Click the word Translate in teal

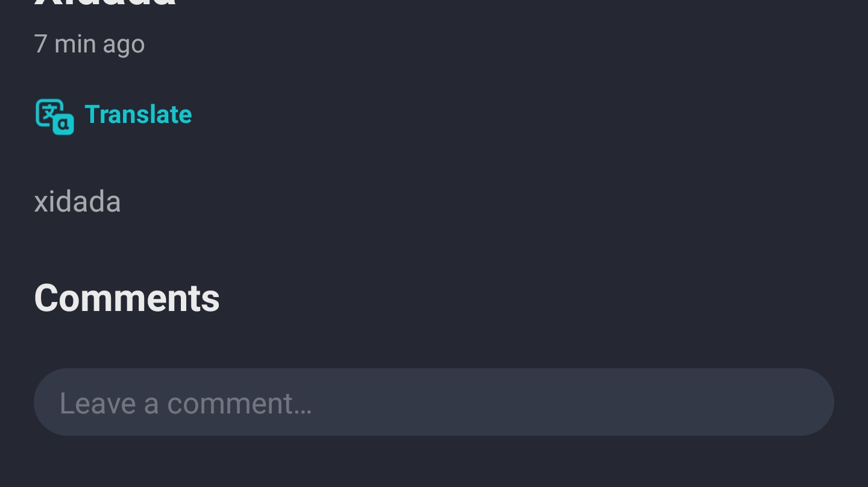tap(138, 115)
